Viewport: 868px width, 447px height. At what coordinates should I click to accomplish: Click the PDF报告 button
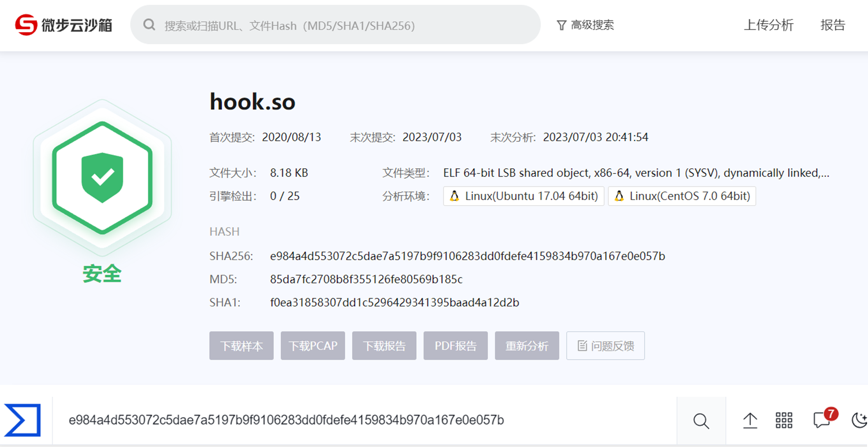456,346
